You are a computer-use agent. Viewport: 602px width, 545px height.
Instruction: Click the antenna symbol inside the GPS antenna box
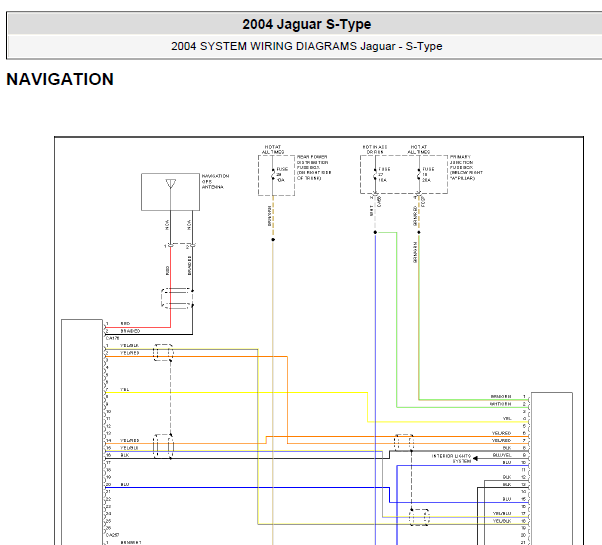tap(170, 184)
